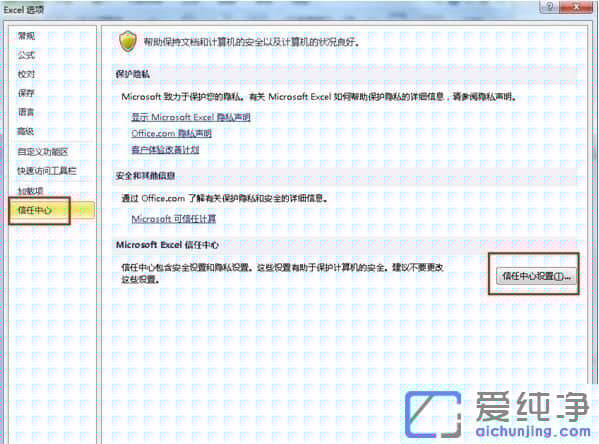Select 快速访问工具栏 in the sidebar

pyautogui.click(x=47, y=171)
